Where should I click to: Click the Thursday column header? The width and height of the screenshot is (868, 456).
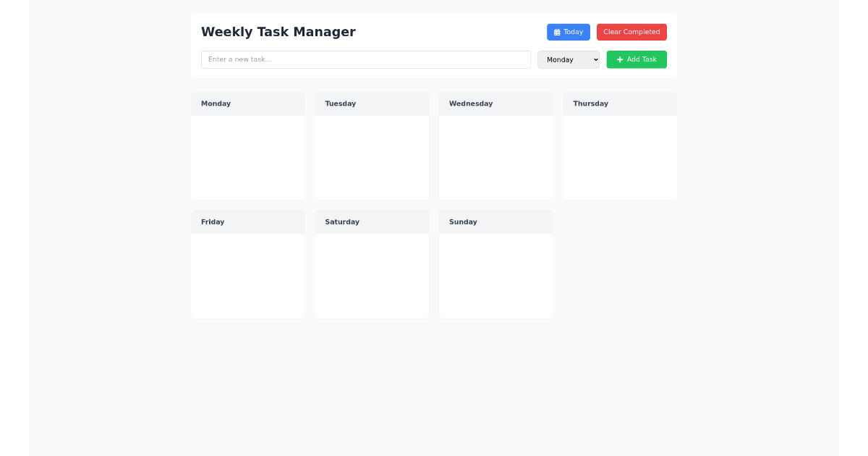coord(620,104)
